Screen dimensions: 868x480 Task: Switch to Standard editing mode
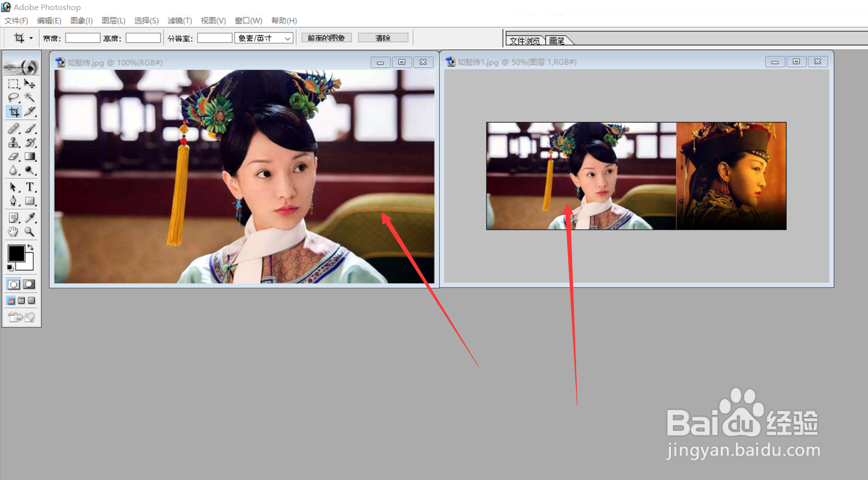click(x=14, y=284)
